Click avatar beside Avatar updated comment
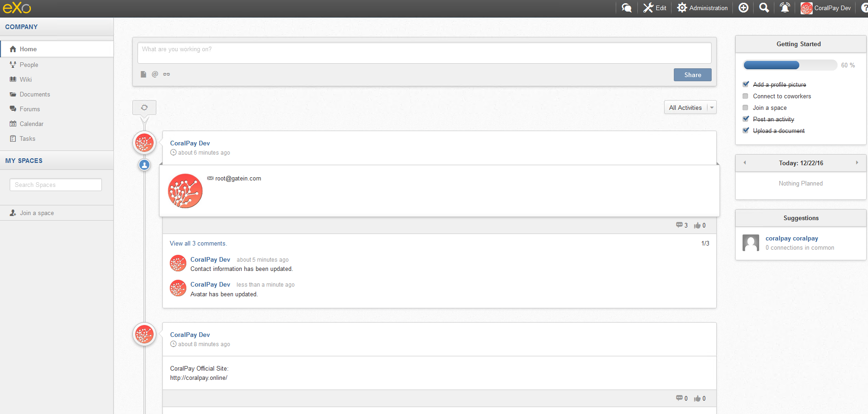Image resolution: width=868 pixels, height=414 pixels. tap(178, 288)
